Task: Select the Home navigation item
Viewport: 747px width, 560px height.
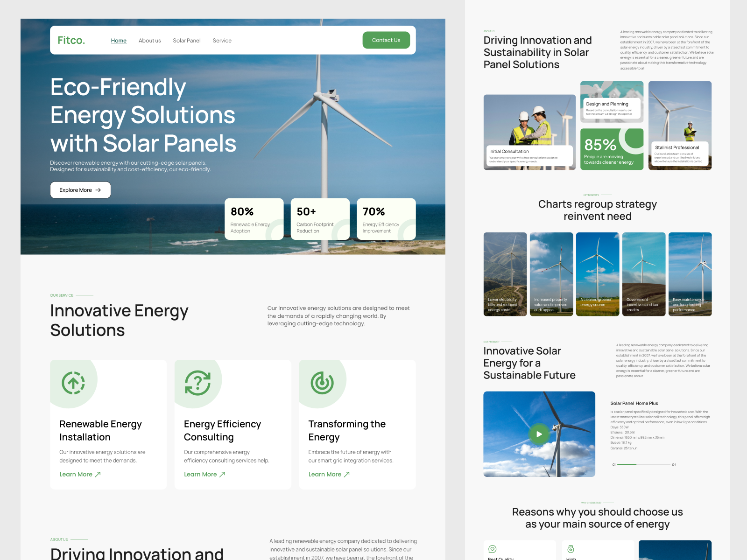Action: 119,40
